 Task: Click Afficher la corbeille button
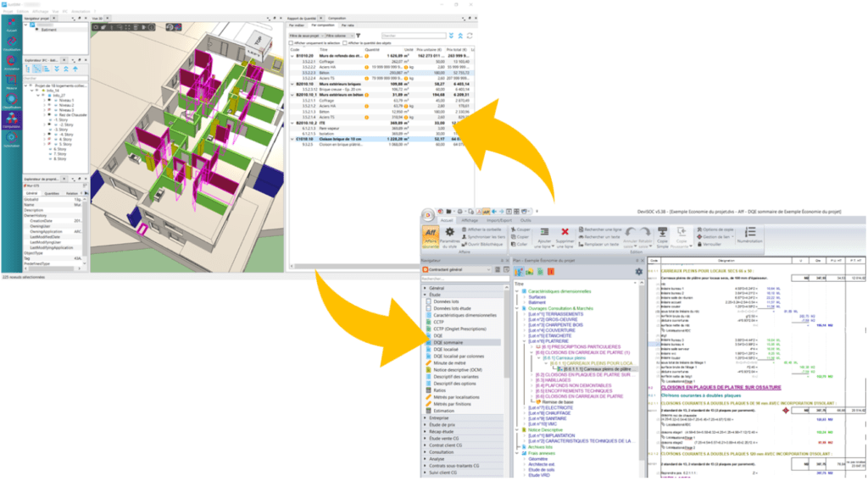[481, 229]
